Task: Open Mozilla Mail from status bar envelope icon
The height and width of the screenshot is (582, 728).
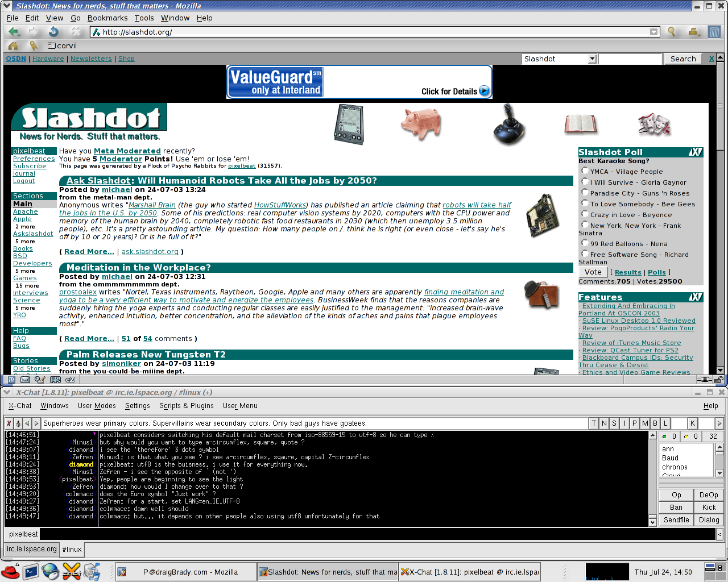Action: click(x=26, y=379)
